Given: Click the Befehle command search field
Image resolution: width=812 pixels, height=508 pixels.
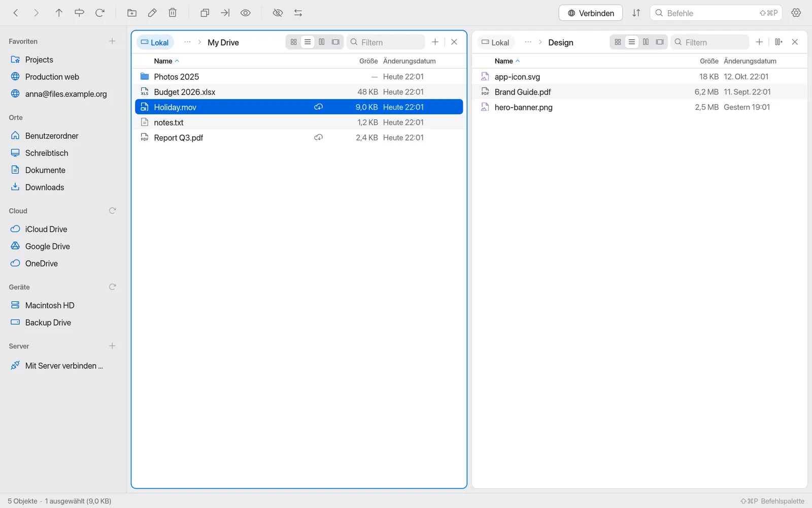Looking at the screenshot, I should [x=716, y=13].
